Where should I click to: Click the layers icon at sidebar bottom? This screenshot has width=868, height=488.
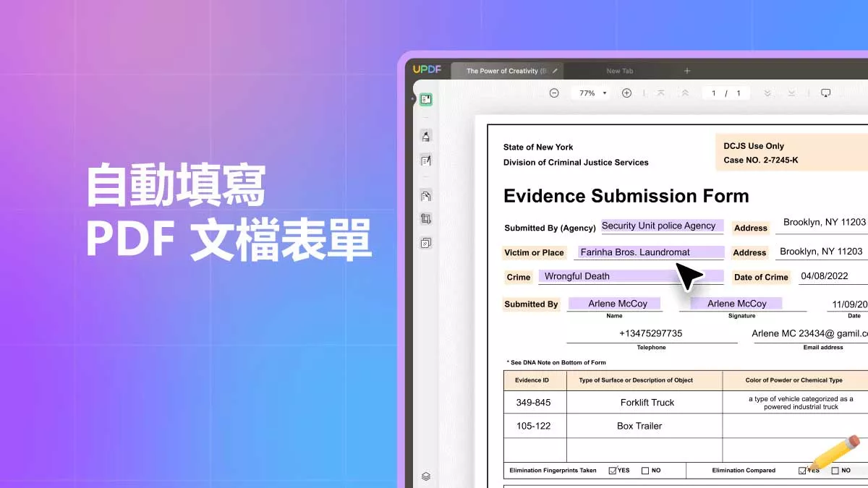pos(426,476)
